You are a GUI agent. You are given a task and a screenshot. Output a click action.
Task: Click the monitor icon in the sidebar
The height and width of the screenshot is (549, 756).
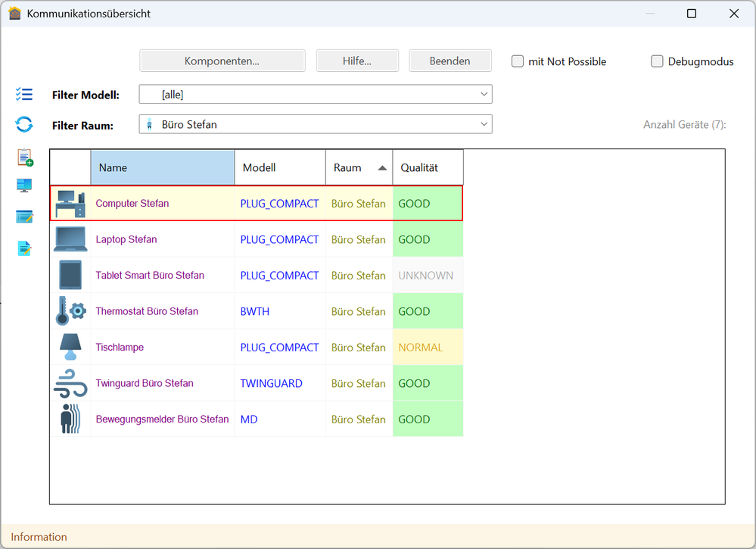click(25, 186)
